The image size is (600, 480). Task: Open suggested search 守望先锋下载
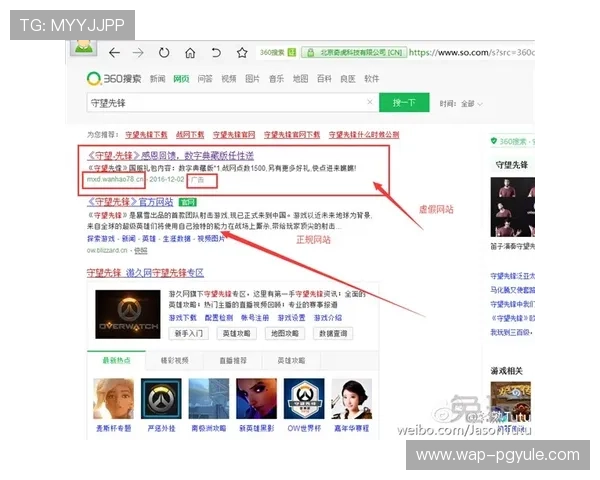tap(146, 135)
